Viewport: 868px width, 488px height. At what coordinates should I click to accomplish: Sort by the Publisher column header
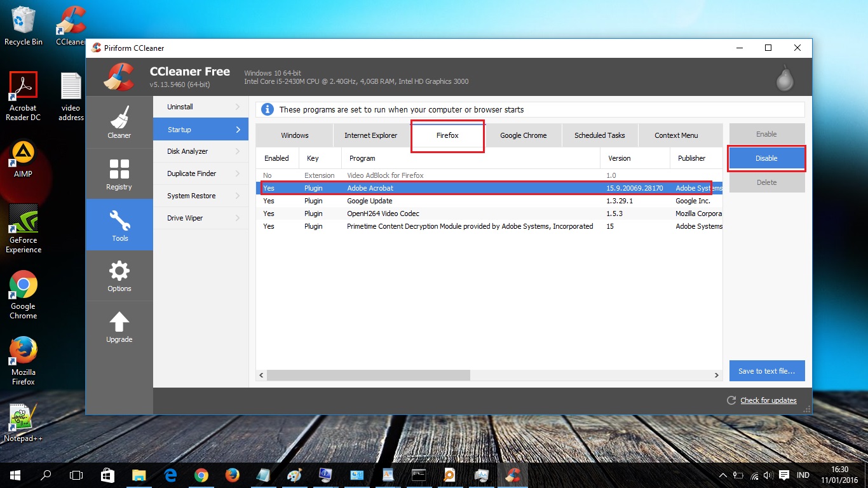click(x=696, y=158)
